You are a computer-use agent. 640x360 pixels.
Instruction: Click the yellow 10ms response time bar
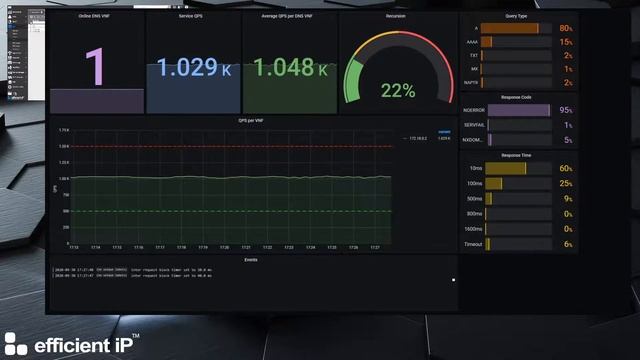[x=505, y=168]
